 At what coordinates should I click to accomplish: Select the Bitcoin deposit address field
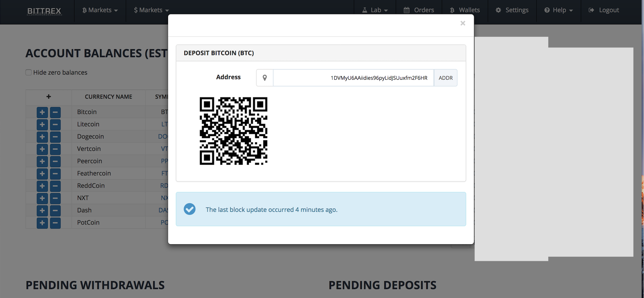[353, 78]
